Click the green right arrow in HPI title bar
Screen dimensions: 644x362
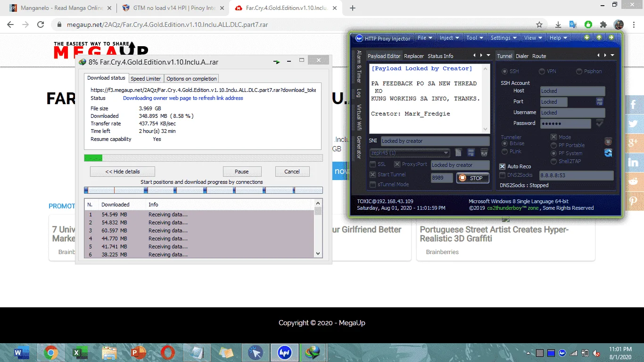point(611,38)
